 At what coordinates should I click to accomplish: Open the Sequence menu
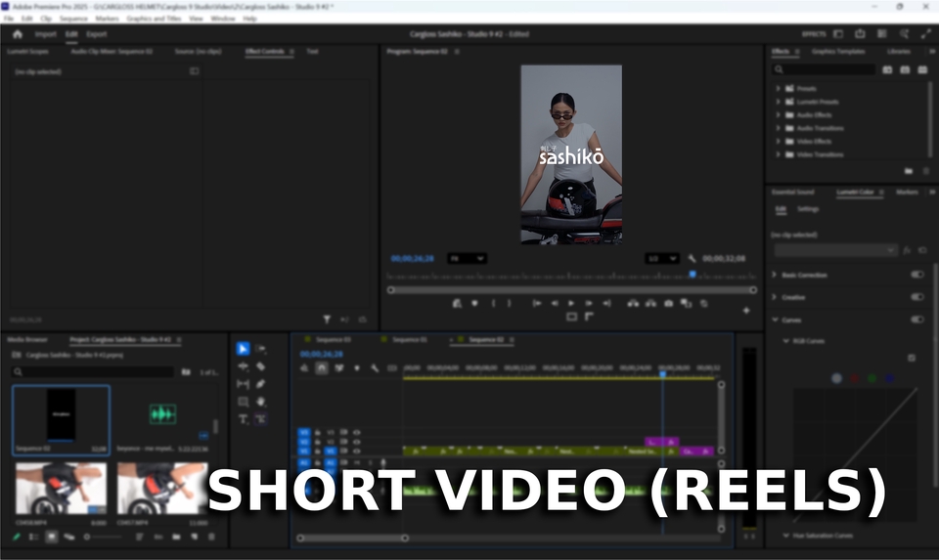pos(73,19)
